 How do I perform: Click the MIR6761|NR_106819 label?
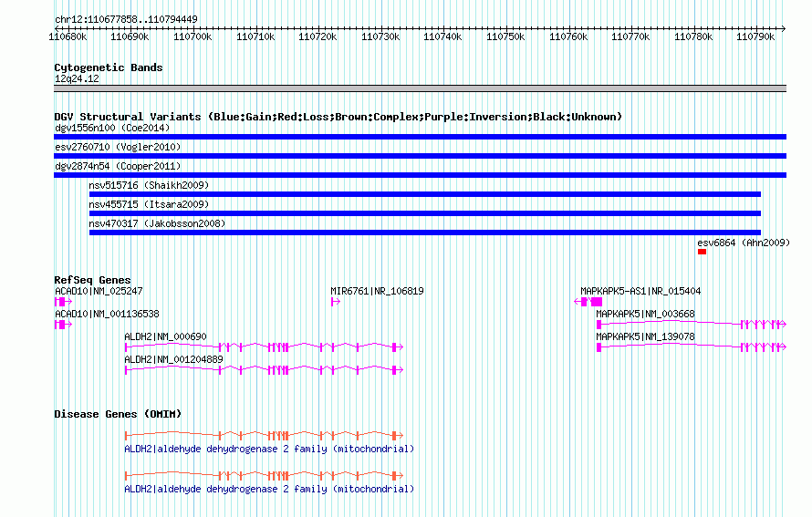point(377,292)
